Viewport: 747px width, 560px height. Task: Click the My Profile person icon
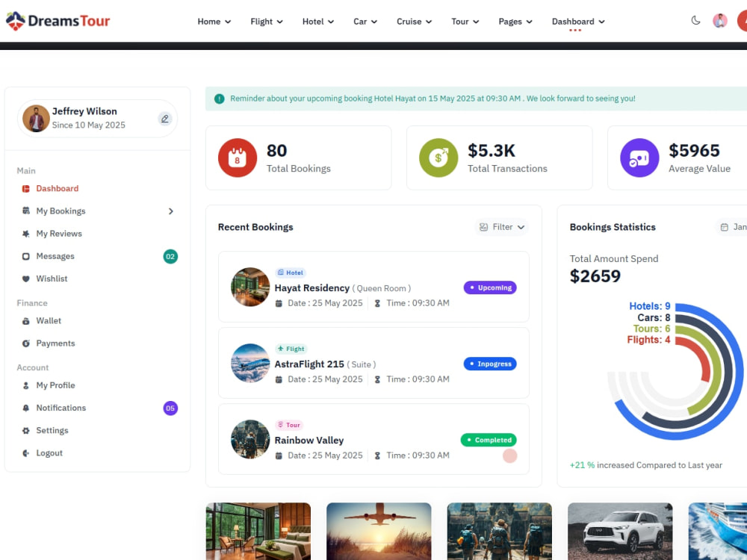[25, 385]
